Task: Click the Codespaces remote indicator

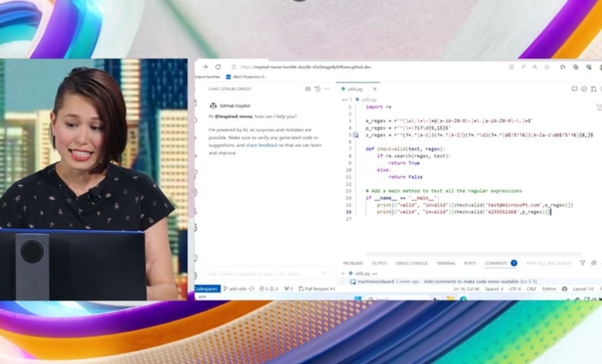Action: 207,289
